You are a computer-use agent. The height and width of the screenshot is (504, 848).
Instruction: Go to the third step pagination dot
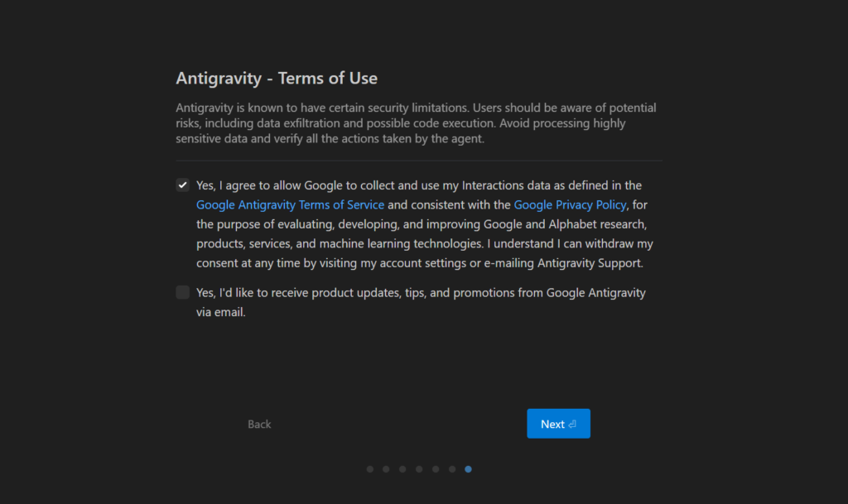tap(402, 469)
